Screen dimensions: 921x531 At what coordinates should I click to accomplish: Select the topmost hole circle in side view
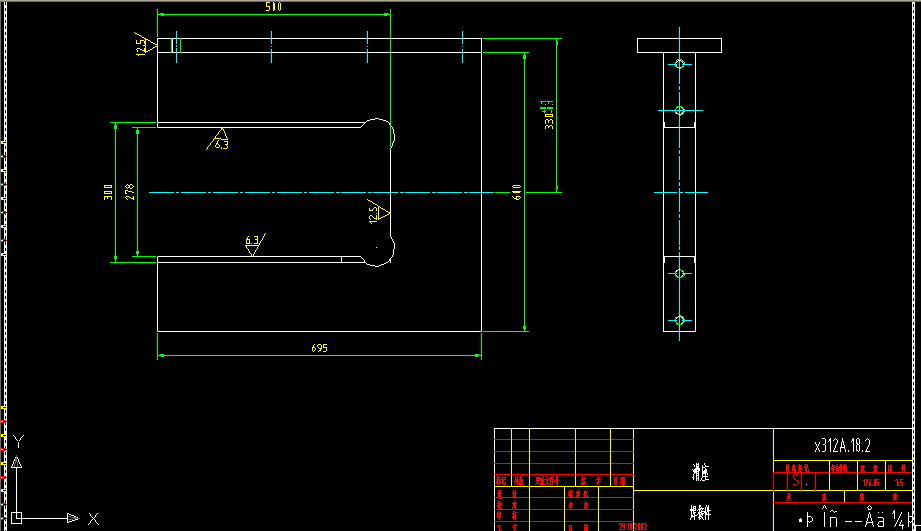[x=680, y=64]
